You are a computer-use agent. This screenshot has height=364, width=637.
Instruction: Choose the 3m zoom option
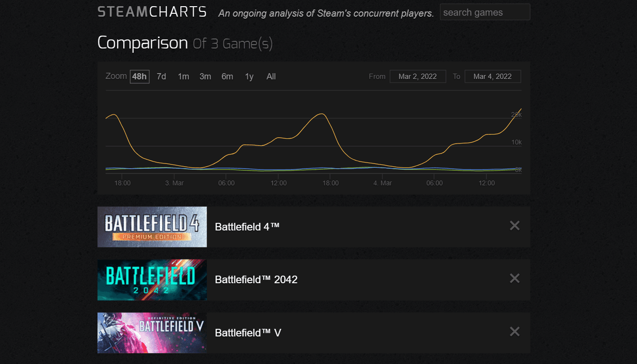click(205, 77)
